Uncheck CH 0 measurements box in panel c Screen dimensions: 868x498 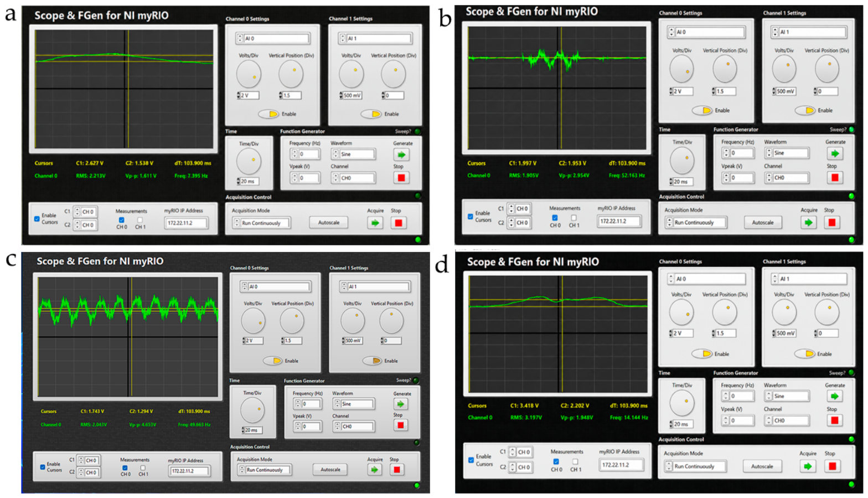tap(125, 468)
